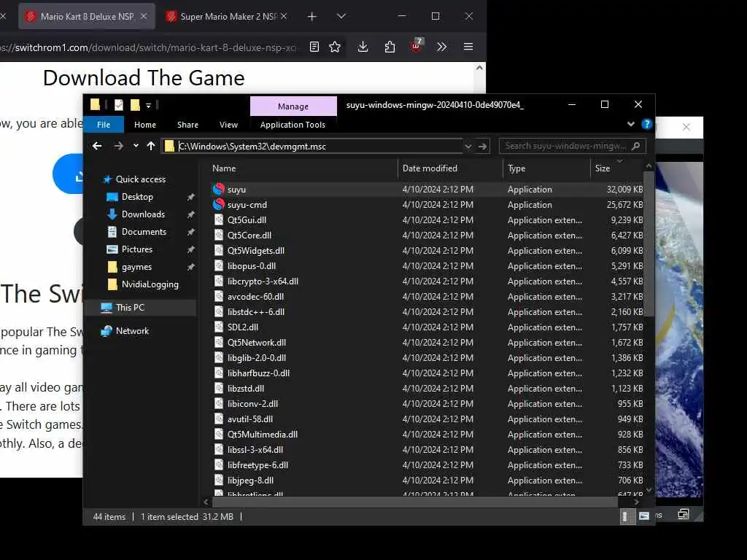Open Firefox hamburger application menu
Viewport: 747px width, 560px height.
pyautogui.click(x=468, y=47)
